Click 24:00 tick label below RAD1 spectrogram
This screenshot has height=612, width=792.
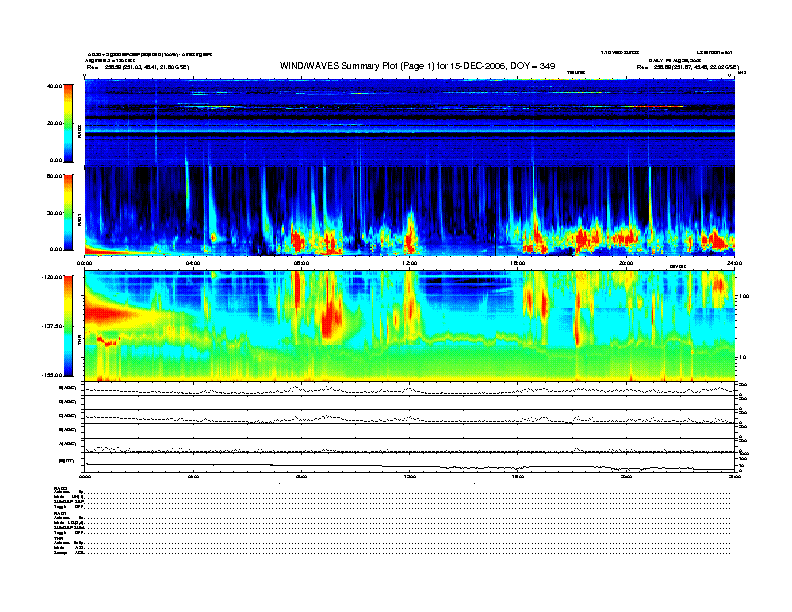coord(734,263)
